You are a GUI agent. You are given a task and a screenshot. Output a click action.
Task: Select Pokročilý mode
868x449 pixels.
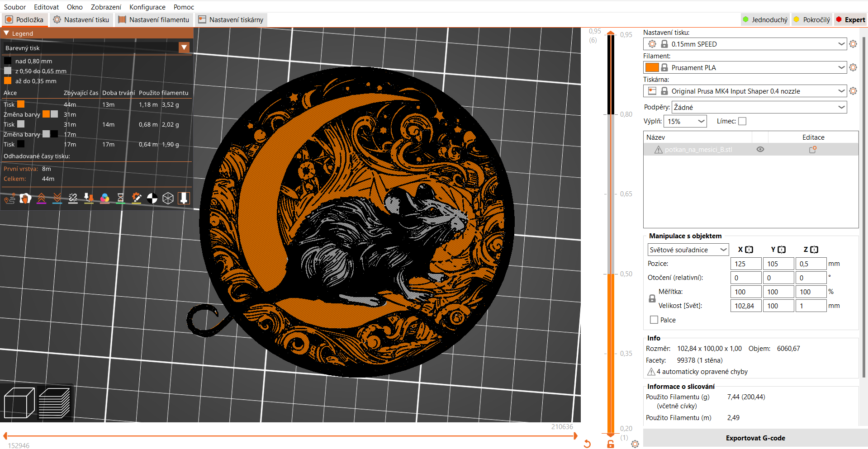[x=812, y=19]
